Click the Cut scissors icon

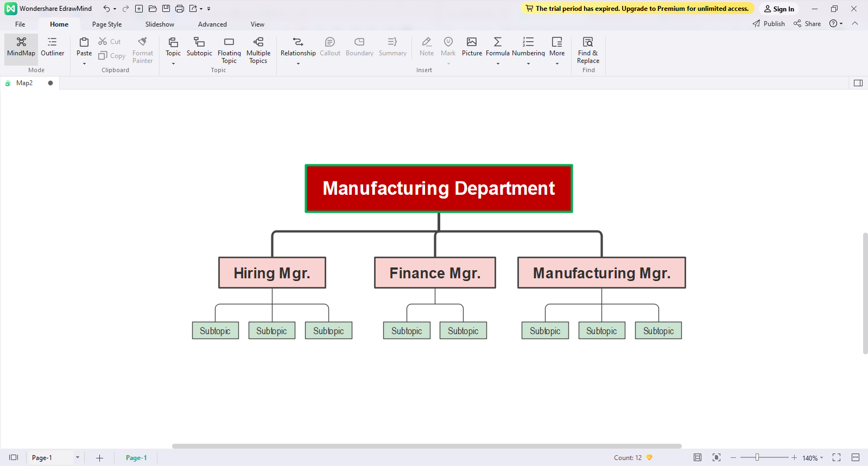(103, 41)
